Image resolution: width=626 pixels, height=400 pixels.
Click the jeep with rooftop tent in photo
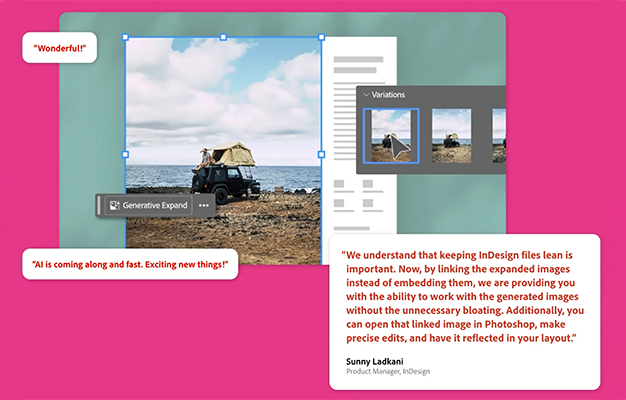[x=225, y=172]
